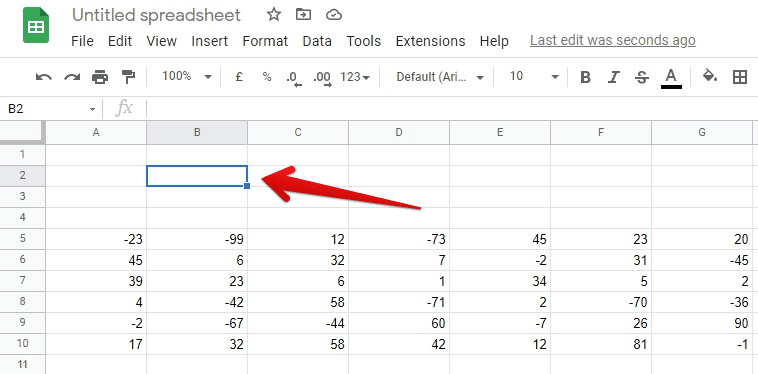This screenshot has width=758, height=374.
Task: Select the entire sheet with corner button
Action: [23, 132]
